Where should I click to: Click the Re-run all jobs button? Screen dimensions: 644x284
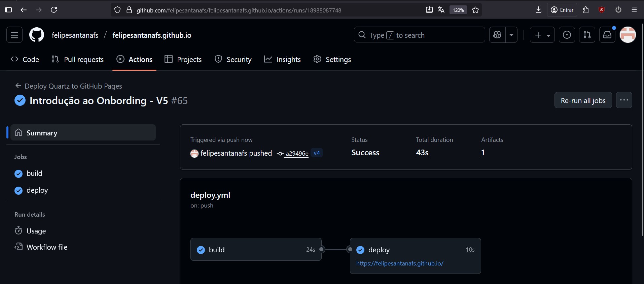click(583, 100)
